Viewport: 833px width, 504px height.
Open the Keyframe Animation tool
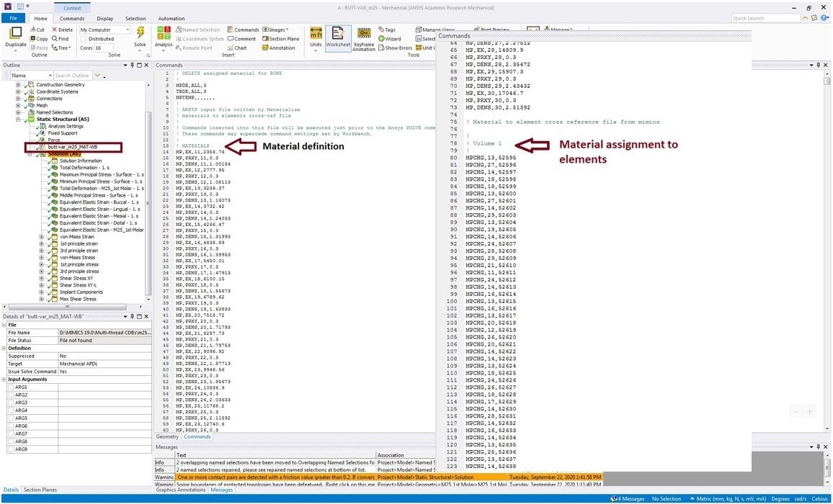[x=364, y=39]
